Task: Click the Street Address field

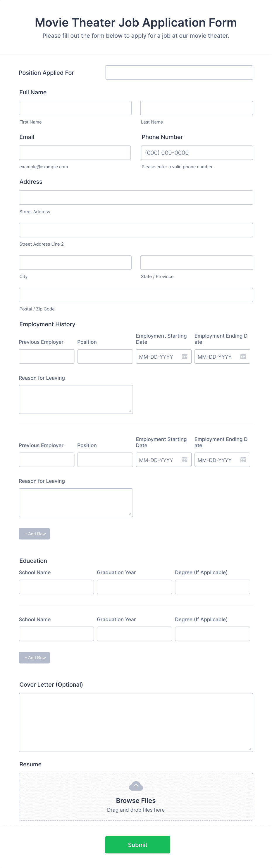Action: [136, 197]
